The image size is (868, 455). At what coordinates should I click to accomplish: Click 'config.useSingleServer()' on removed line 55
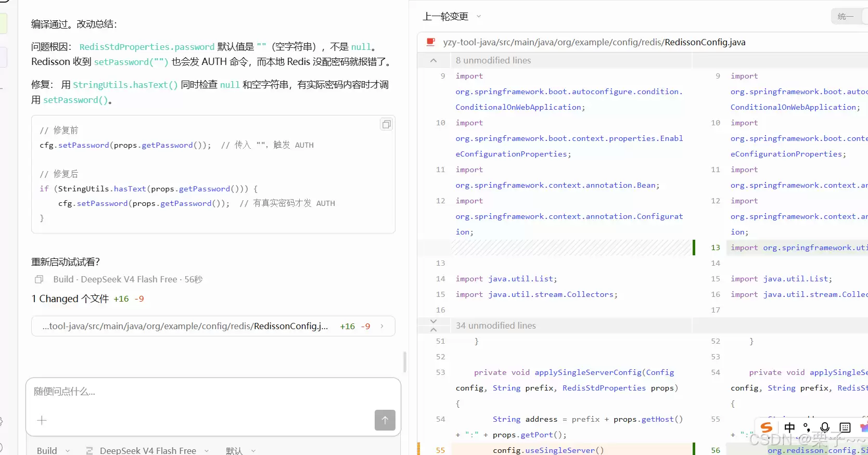point(548,450)
